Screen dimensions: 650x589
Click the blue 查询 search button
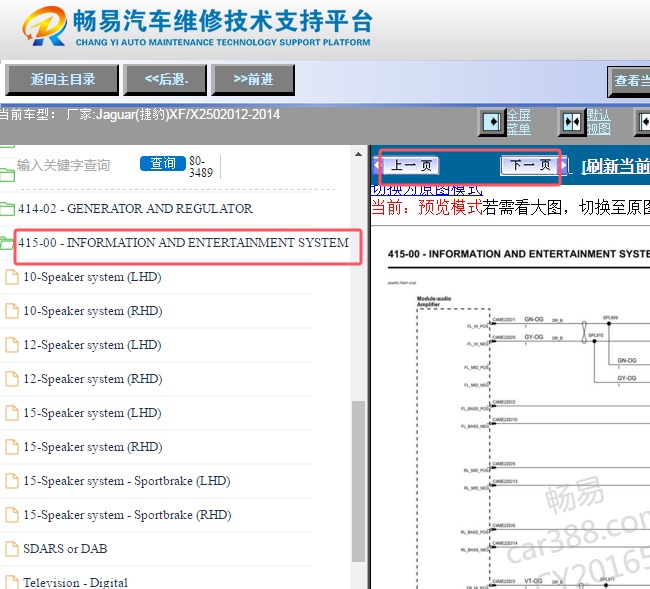tap(162, 163)
